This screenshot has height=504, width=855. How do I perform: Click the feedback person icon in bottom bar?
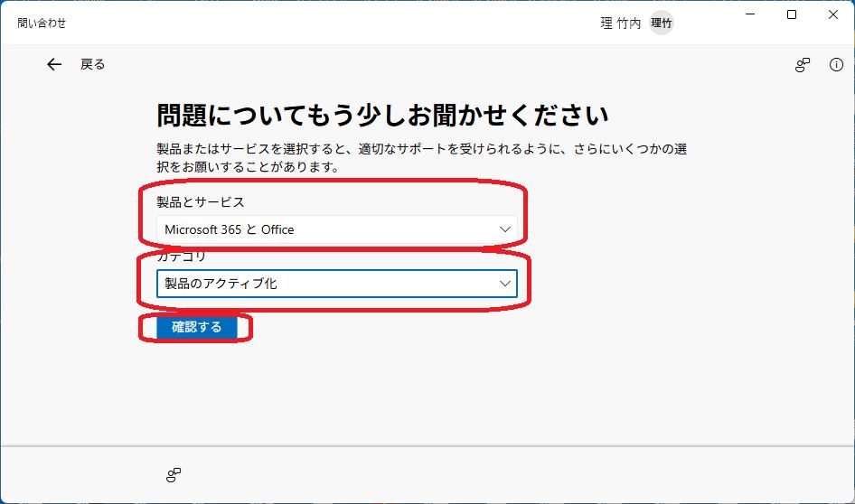coord(174,474)
